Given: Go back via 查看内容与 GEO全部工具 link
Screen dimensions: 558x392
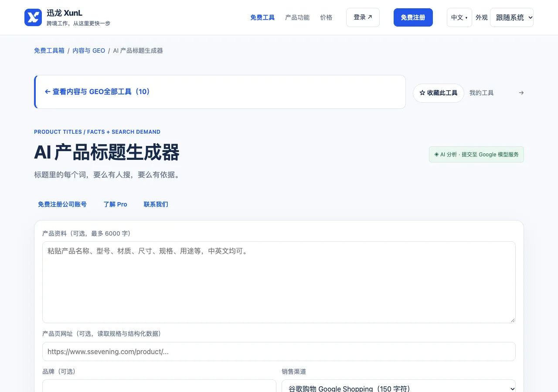Looking at the screenshot, I should click(97, 91).
